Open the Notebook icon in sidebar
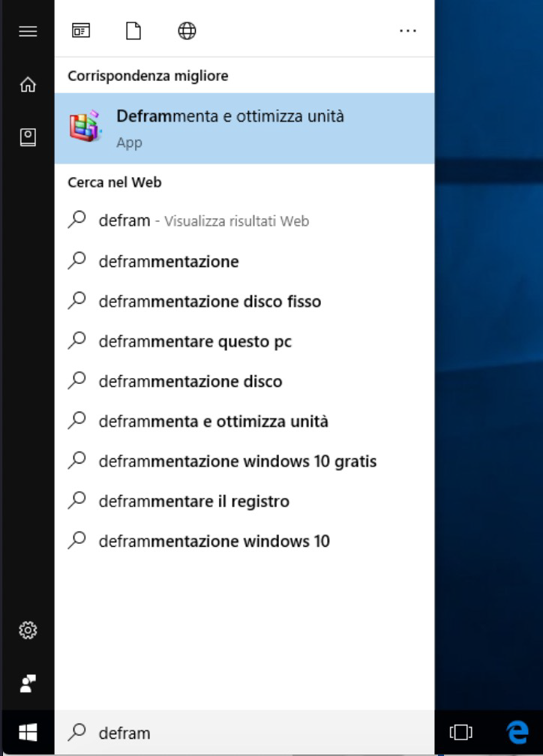This screenshot has width=543, height=756. pos(28,137)
